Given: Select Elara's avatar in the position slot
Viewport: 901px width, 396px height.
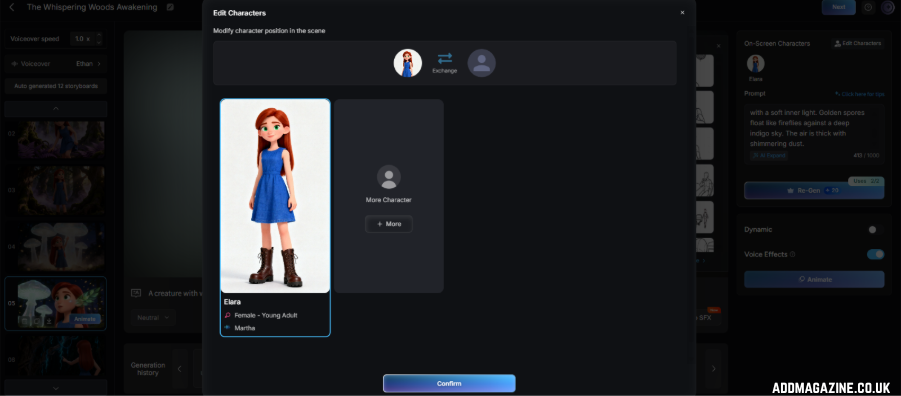Looking at the screenshot, I should click(408, 63).
